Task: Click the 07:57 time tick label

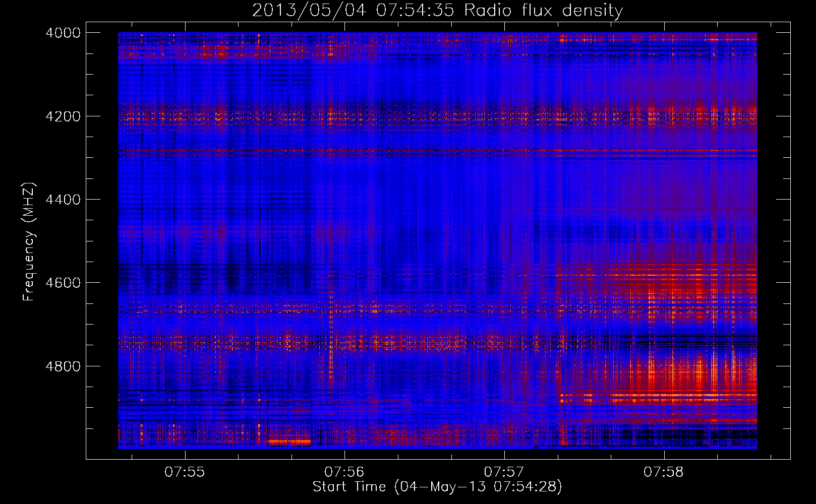Action: (504, 472)
